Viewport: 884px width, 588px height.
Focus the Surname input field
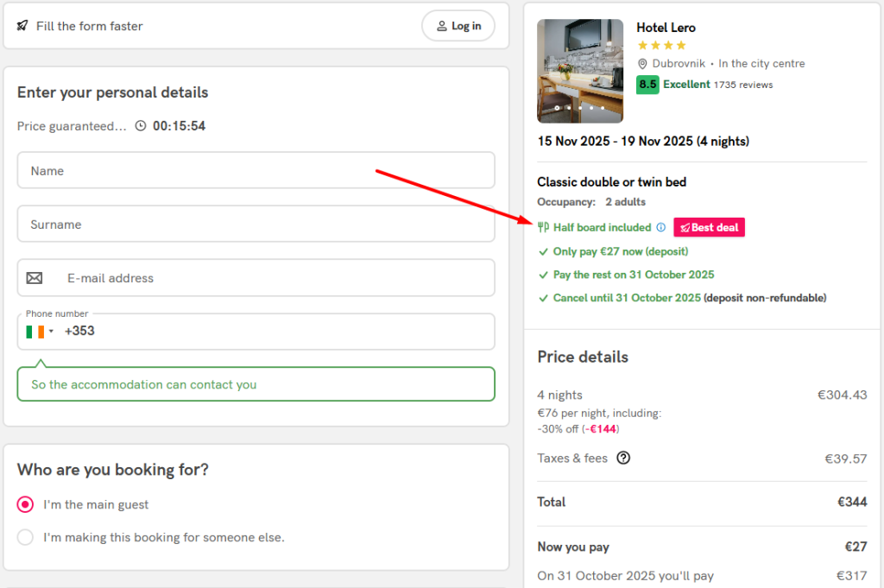[x=256, y=224]
